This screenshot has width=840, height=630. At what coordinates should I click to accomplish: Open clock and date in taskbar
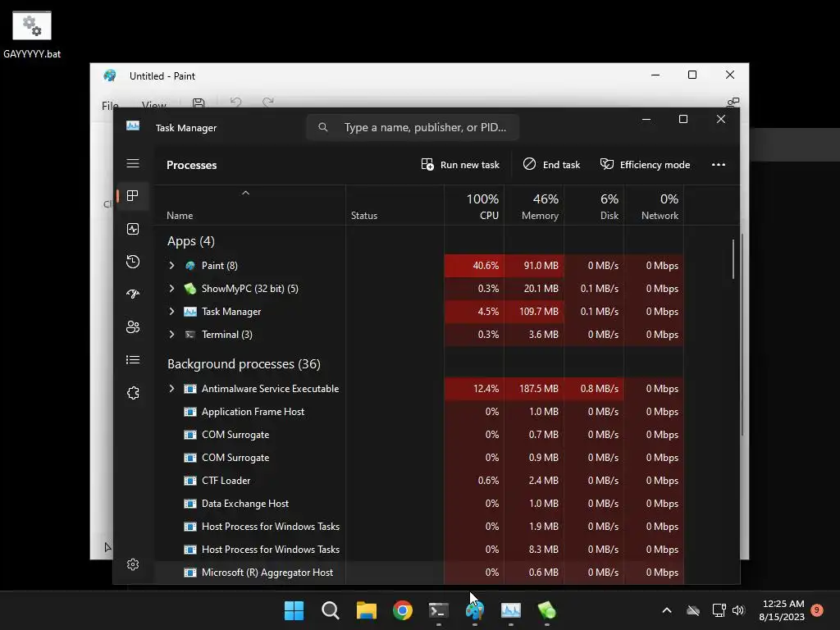782,610
